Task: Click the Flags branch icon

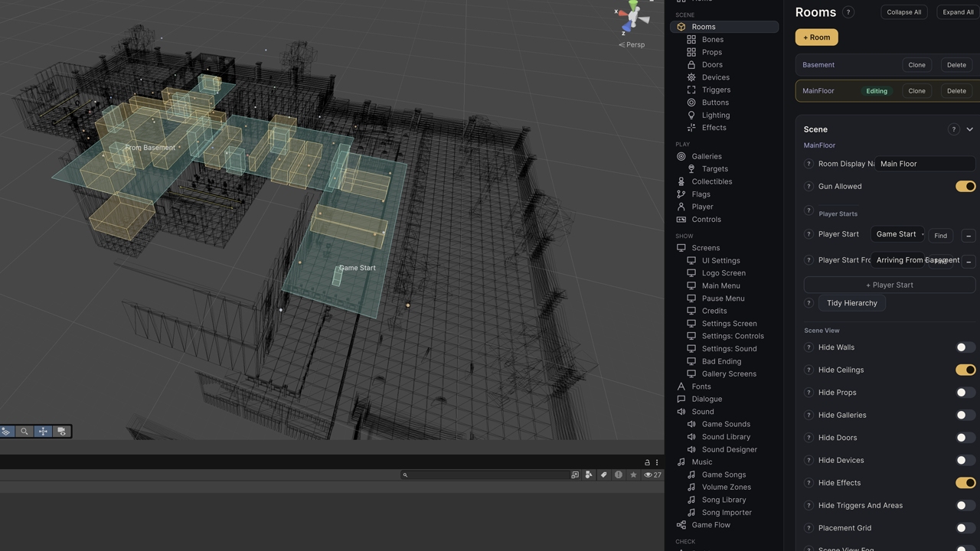Action: 681,194
